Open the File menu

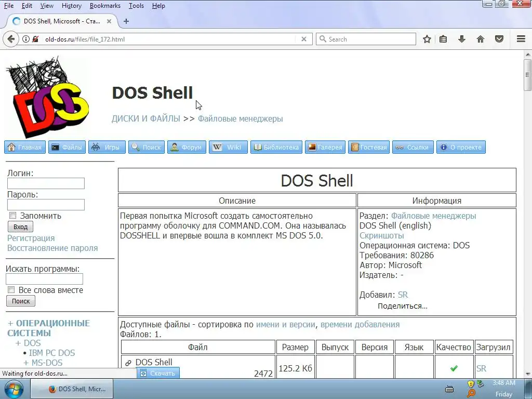point(9,6)
